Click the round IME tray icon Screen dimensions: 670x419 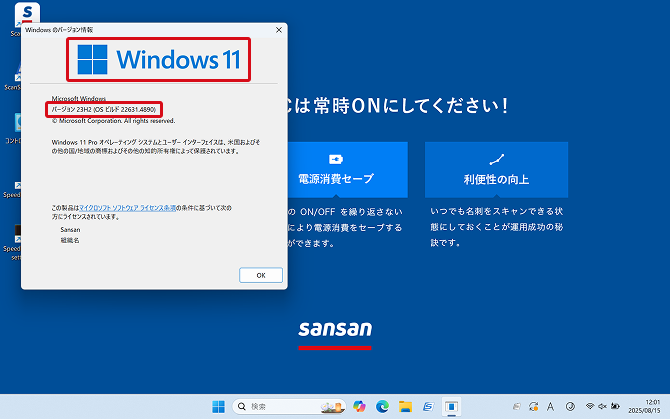click(x=570, y=407)
